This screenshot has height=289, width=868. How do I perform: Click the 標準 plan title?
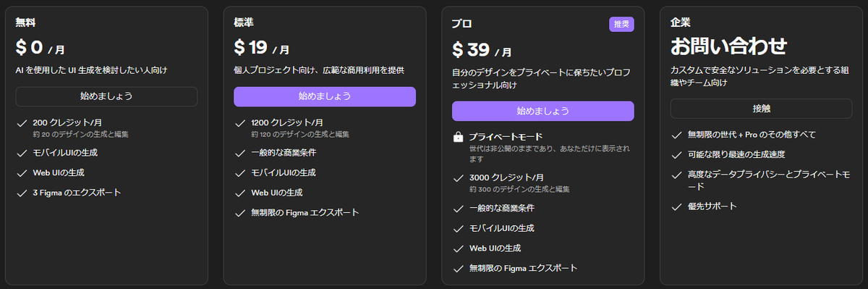(244, 23)
